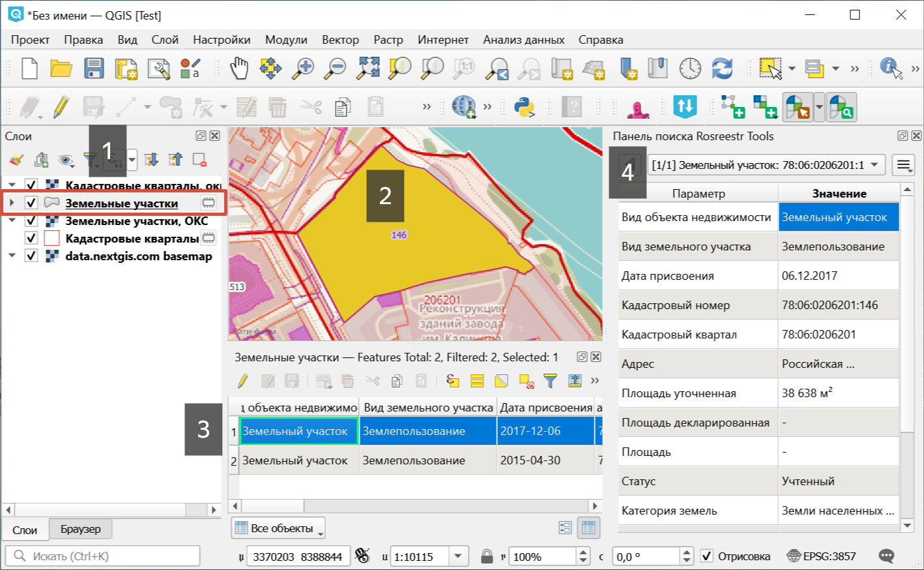Screen dimensions: 924x570
Task: Toggle visibility of Земельные участки layer
Action: tap(31, 203)
